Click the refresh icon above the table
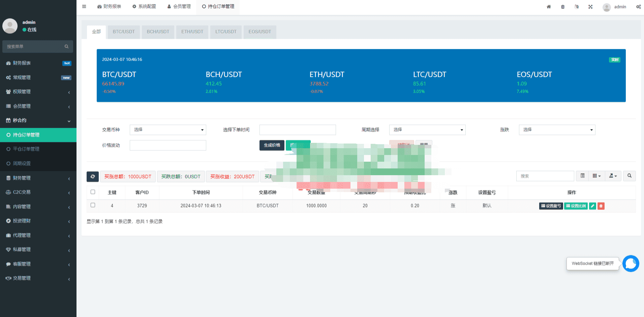This screenshot has height=317, width=644. pyautogui.click(x=93, y=177)
